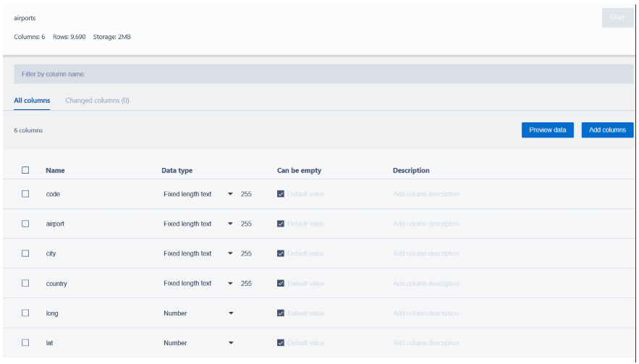Tick the select-all checkbox in header row
Screen dimensions: 639x364
coord(25,171)
